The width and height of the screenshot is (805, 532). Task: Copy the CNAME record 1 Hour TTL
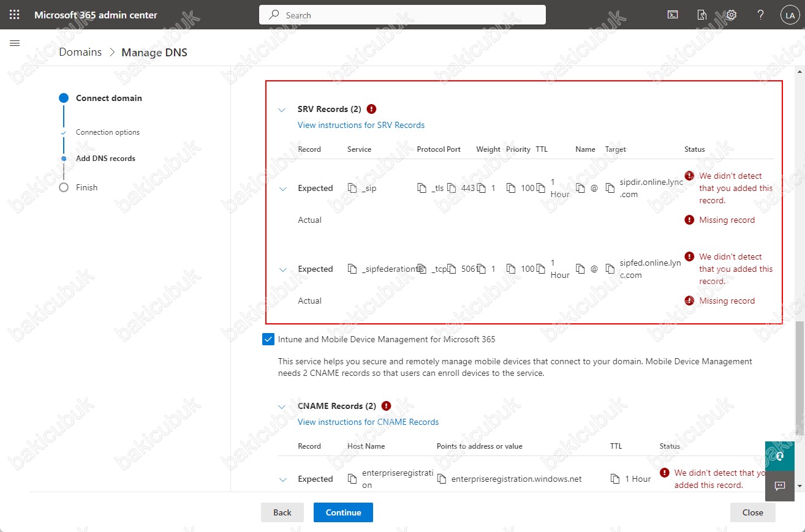tap(615, 479)
